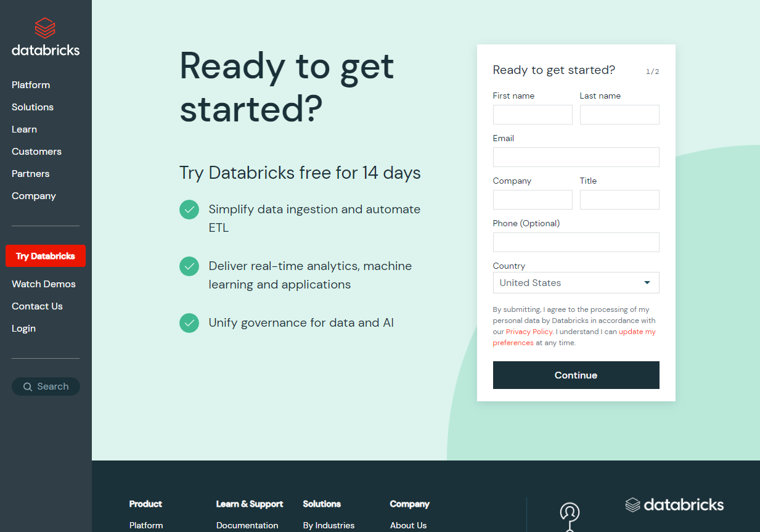Click footer Company heading

point(410,504)
